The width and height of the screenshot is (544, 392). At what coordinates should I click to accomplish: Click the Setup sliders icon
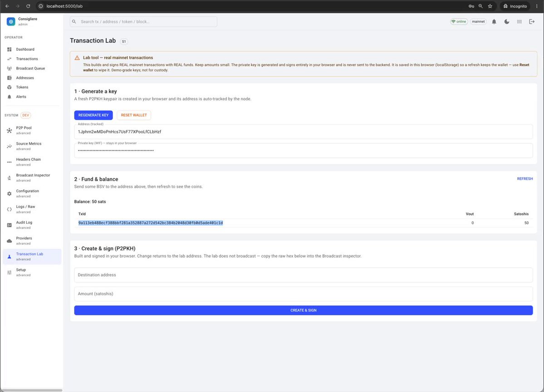pyautogui.click(x=10, y=272)
